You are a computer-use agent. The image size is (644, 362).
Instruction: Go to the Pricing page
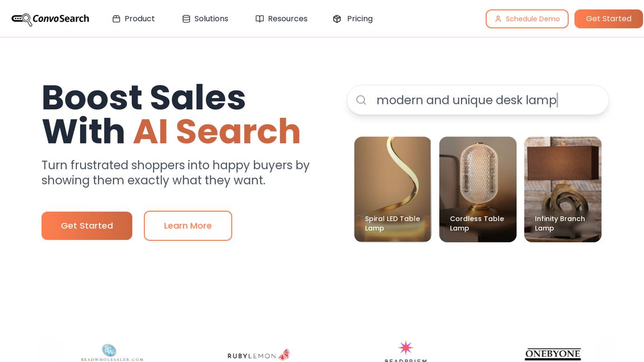click(x=353, y=19)
